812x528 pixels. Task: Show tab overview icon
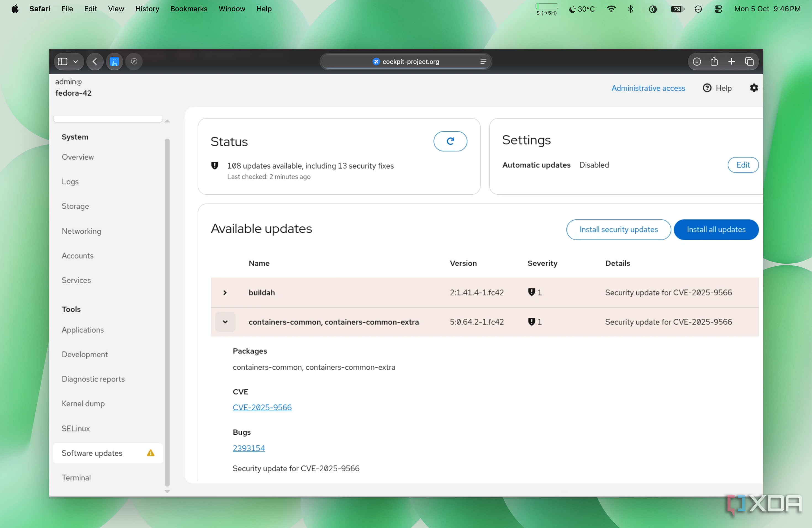pyautogui.click(x=749, y=61)
